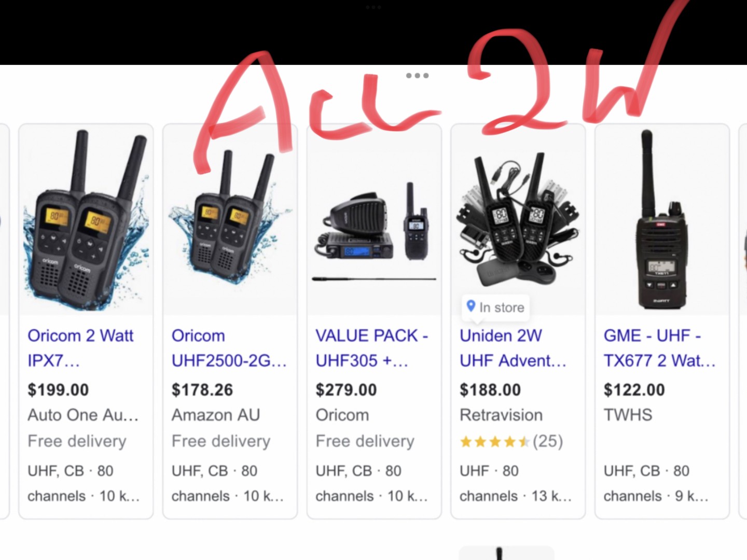The height and width of the screenshot is (560, 747).
Task: Follow the VALUE PACK - UHF305 title link
Action: click(372, 348)
